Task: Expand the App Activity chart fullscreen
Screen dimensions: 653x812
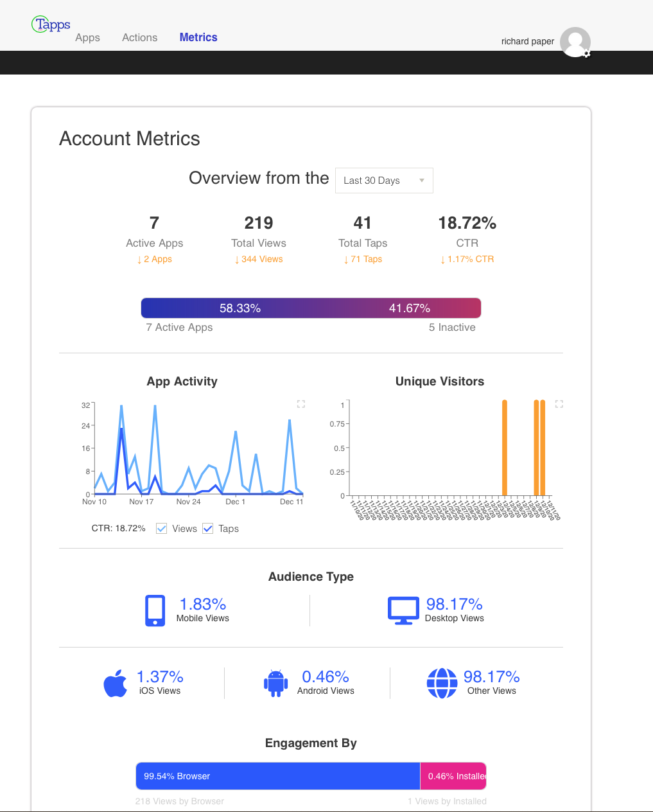Action: tap(300, 404)
